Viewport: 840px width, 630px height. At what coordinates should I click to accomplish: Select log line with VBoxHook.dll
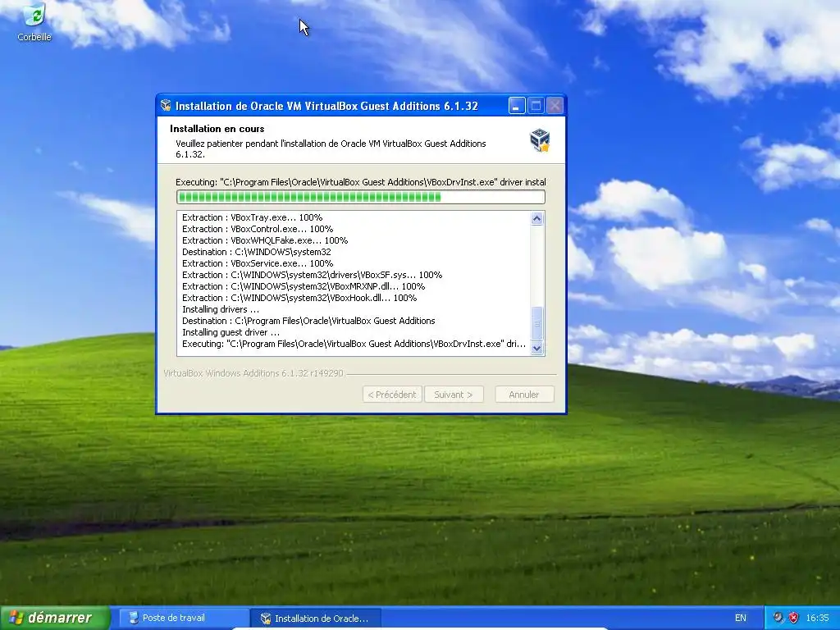(299, 298)
